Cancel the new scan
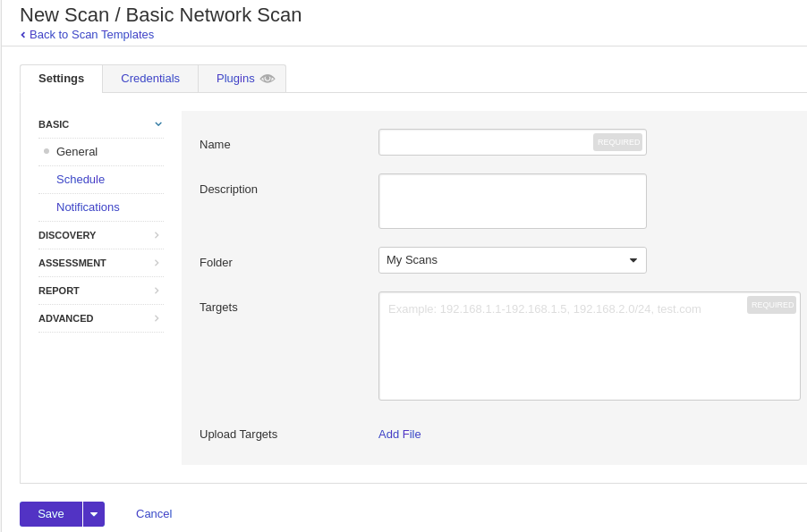 click(x=154, y=514)
